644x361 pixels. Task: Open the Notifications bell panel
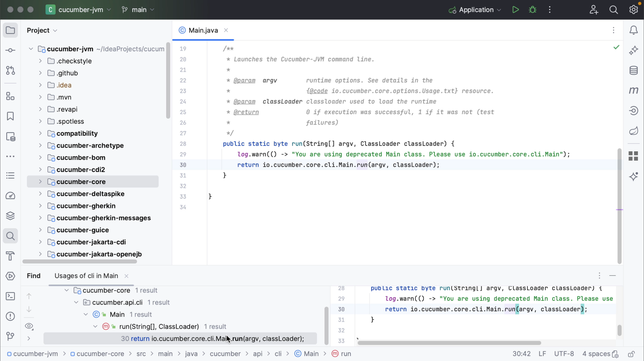click(633, 30)
